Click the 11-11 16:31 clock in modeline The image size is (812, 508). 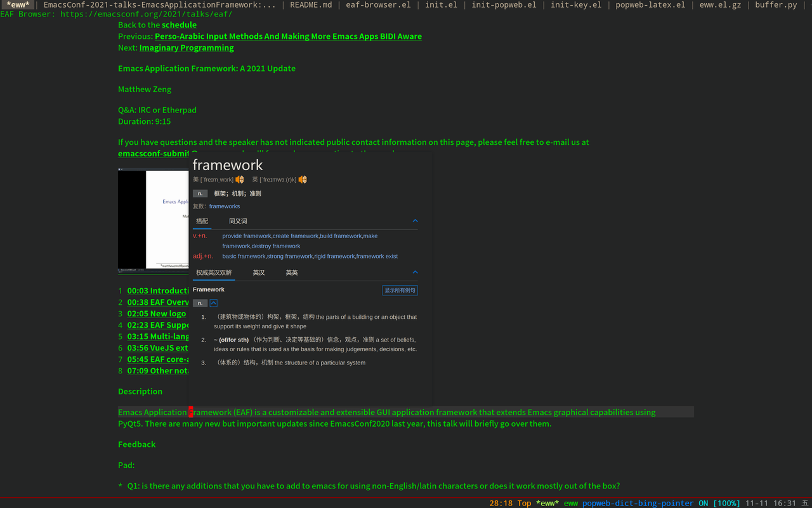point(771,503)
